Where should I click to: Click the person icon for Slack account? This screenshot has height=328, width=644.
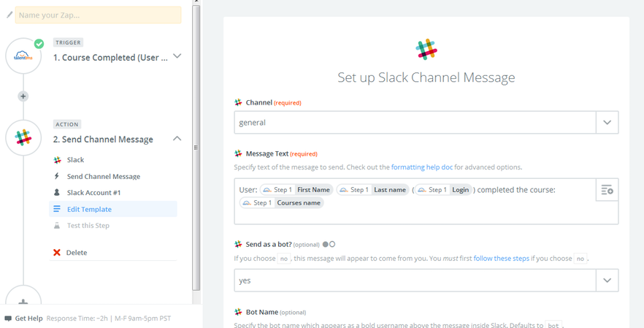pos(57,192)
